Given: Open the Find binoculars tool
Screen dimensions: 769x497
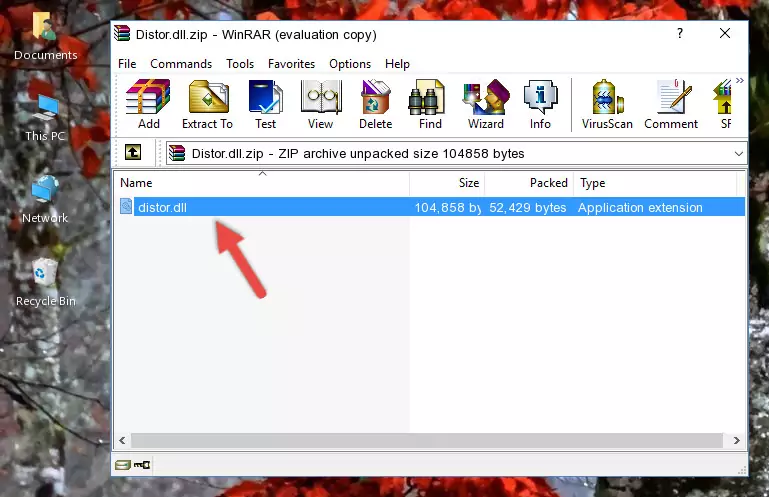Looking at the screenshot, I should pos(430,105).
